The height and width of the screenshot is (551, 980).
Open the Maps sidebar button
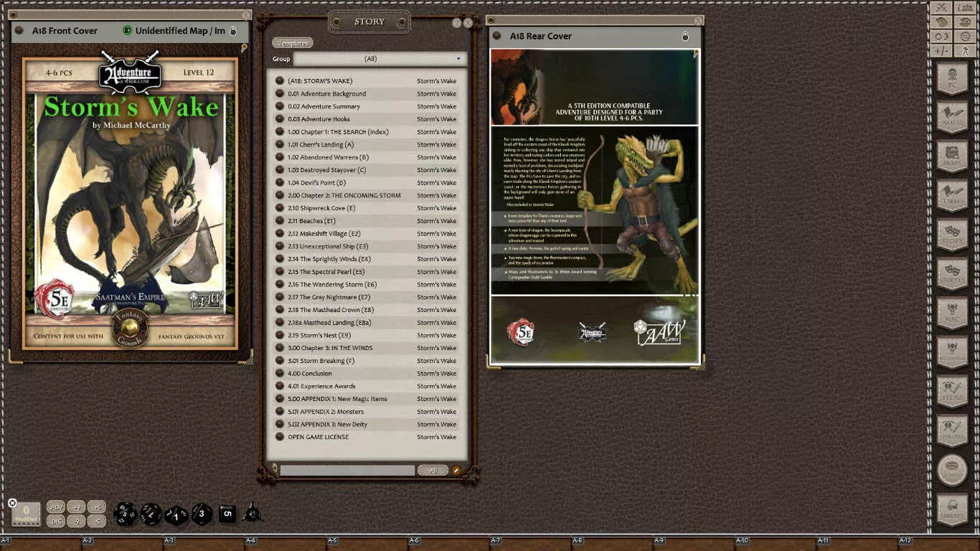pyautogui.click(x=953, y=156)
